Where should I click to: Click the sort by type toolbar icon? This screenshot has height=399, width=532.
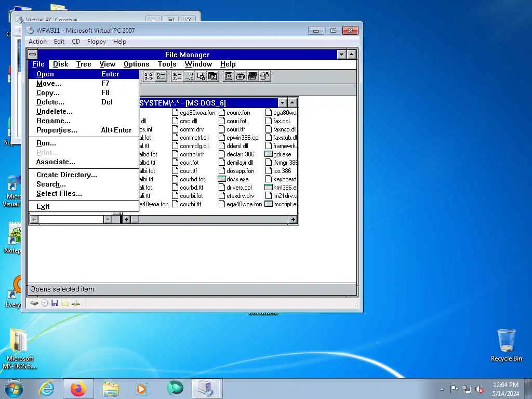click(x=189, y=76)
